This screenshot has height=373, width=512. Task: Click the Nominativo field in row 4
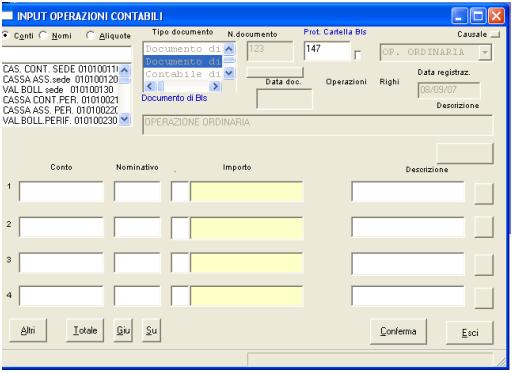pyautogui.click(x=137, y=296)
